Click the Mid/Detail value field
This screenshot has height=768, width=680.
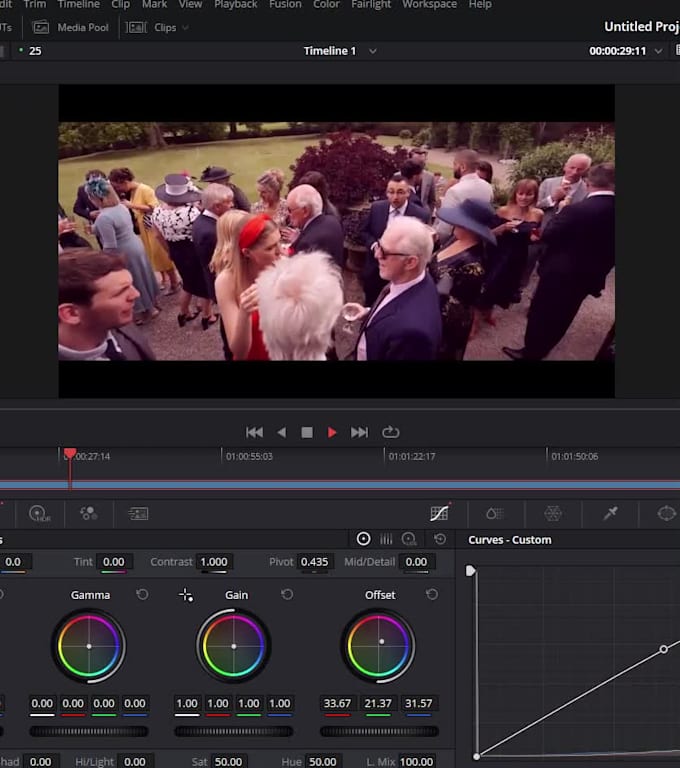coord(416,562)
